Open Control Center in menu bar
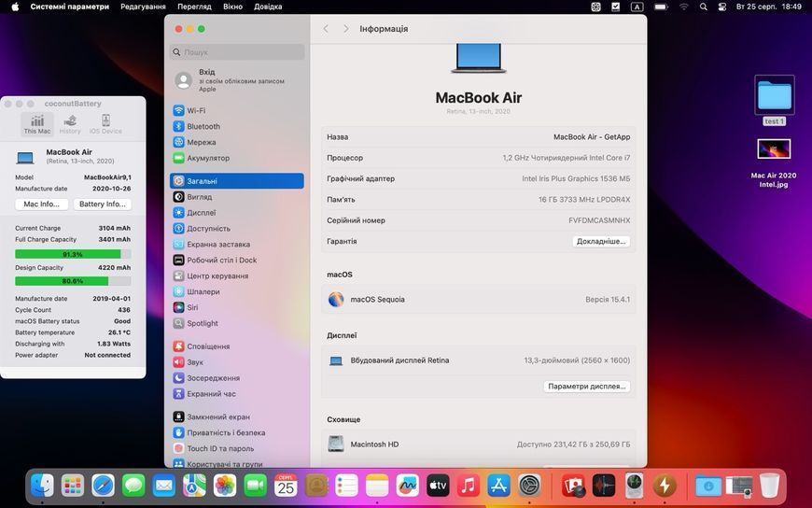The height and width of the screenshot is (508, 812). [x=722, y=7]
